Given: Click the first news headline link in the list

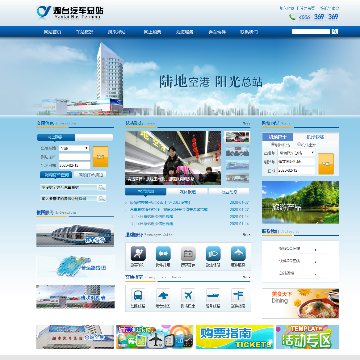Looking at the screenshot, I should tap(160, 202).
